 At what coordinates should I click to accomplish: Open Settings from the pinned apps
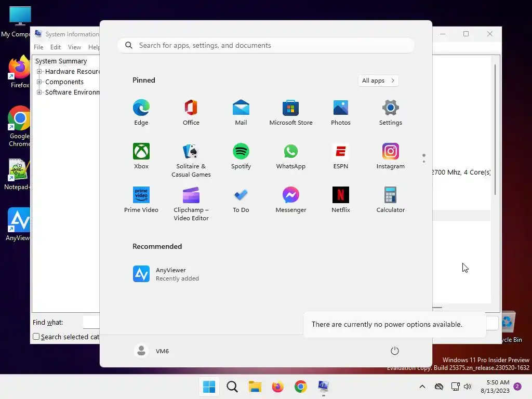(x=391, y=113)
